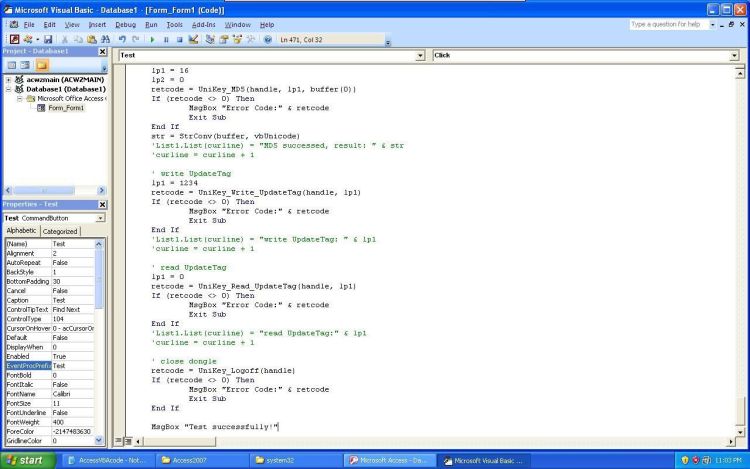
Task: Open the Properties Window toolbar icon
Action: (223, 39)
